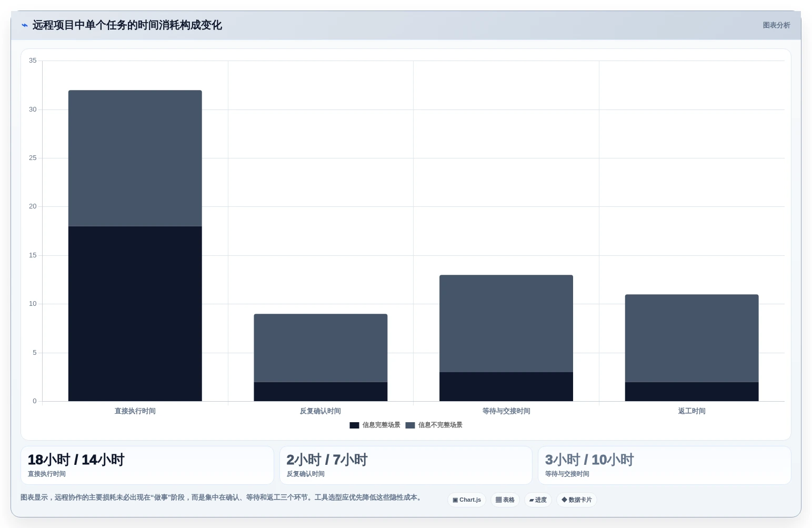812x528 pixels.
Task: Click the y-axis value 35
Action: (33, 61)
